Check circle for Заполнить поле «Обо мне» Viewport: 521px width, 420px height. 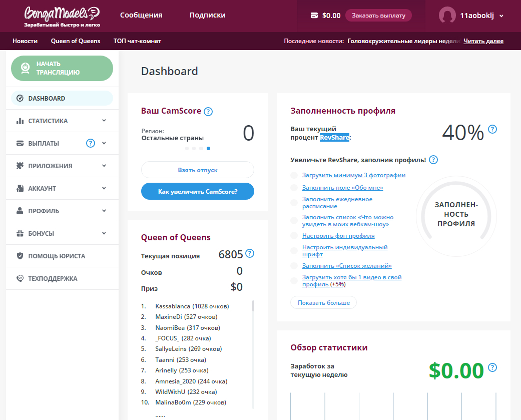click(294, 188)
